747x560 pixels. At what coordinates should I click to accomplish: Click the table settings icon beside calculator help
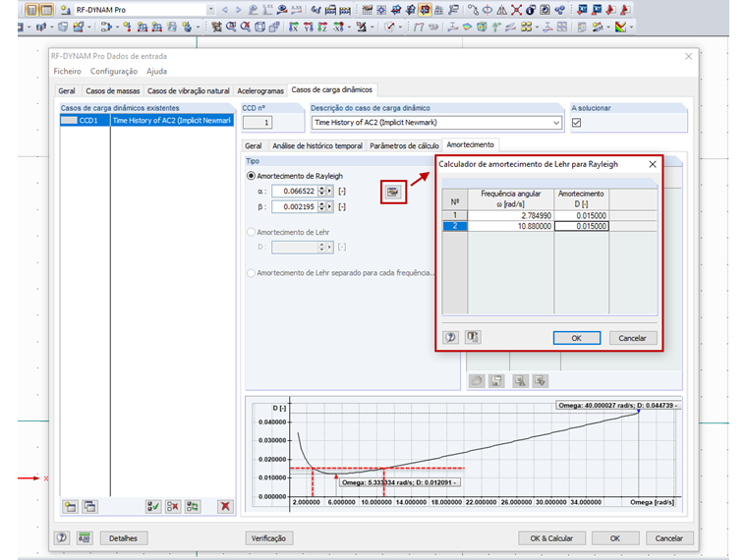point(473,337)
